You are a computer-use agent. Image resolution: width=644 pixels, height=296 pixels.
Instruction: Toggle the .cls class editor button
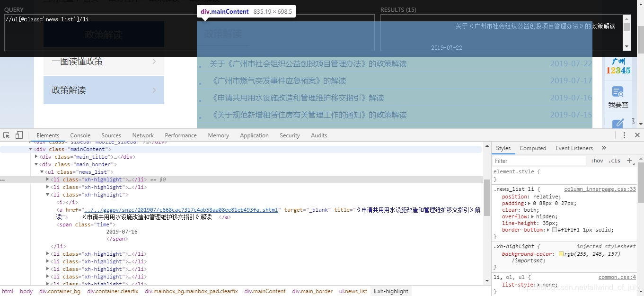point(614,161)
